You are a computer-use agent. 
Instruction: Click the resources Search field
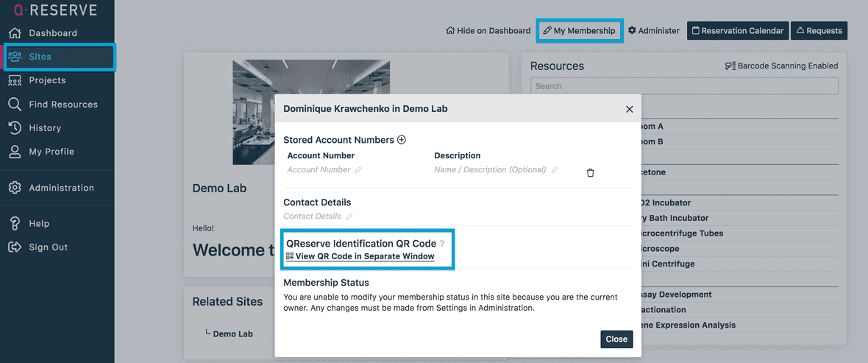684,86
